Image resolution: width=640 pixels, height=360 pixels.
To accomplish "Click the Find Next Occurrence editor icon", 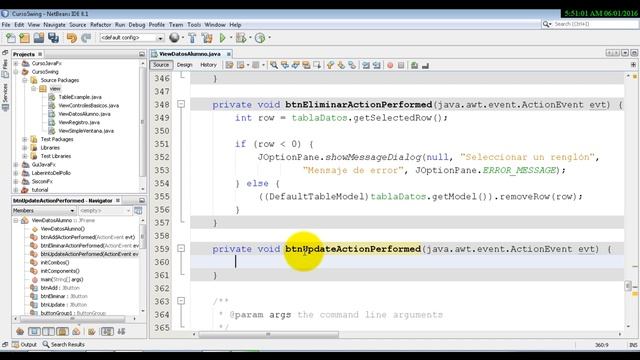I will [296, 65].
